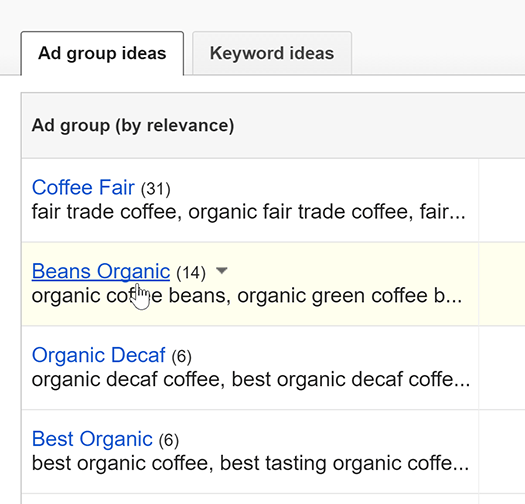The image size is (525, 504).
Task: Open the Organic Decaf ad group link
Action: coord(98,355)
